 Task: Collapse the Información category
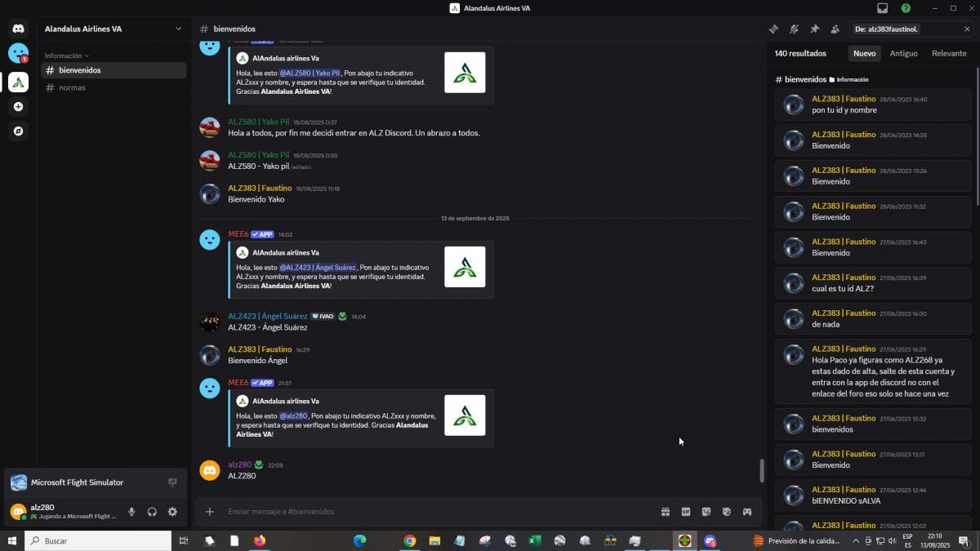(x=67, y=56)
